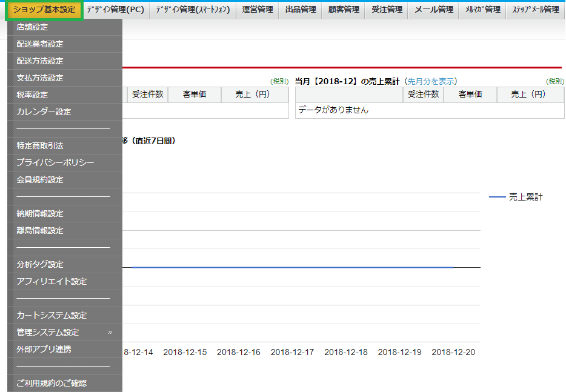Open ご利用規約のご確認 menu item
This screenshot has height=392, width=566.
[65, 384]
